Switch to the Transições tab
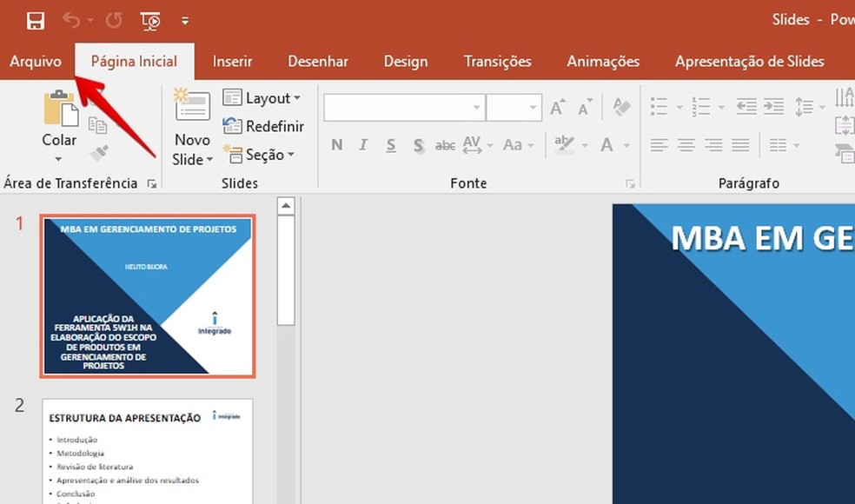Screen dimensions: 855x504 [497, 61]
